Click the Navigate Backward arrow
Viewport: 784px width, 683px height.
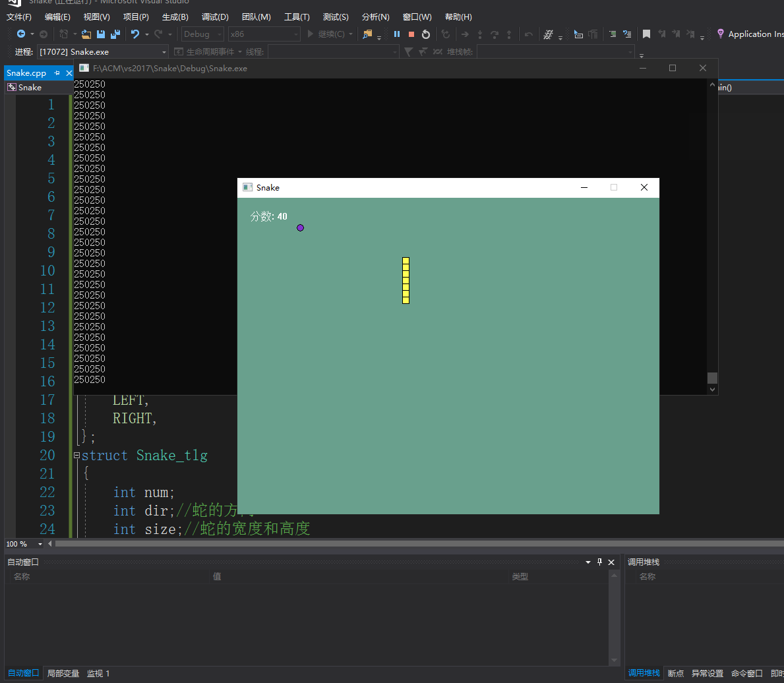pyautogui.click(x=21, y=34)
